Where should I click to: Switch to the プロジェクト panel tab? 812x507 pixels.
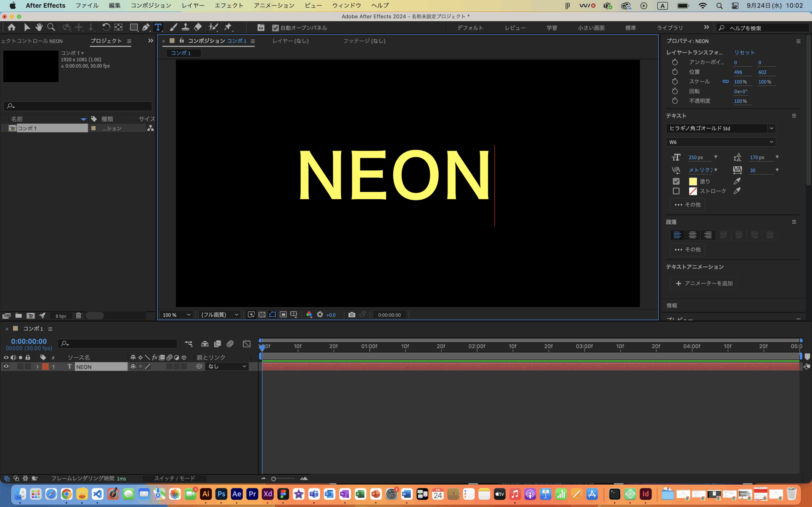coord(106,41)
